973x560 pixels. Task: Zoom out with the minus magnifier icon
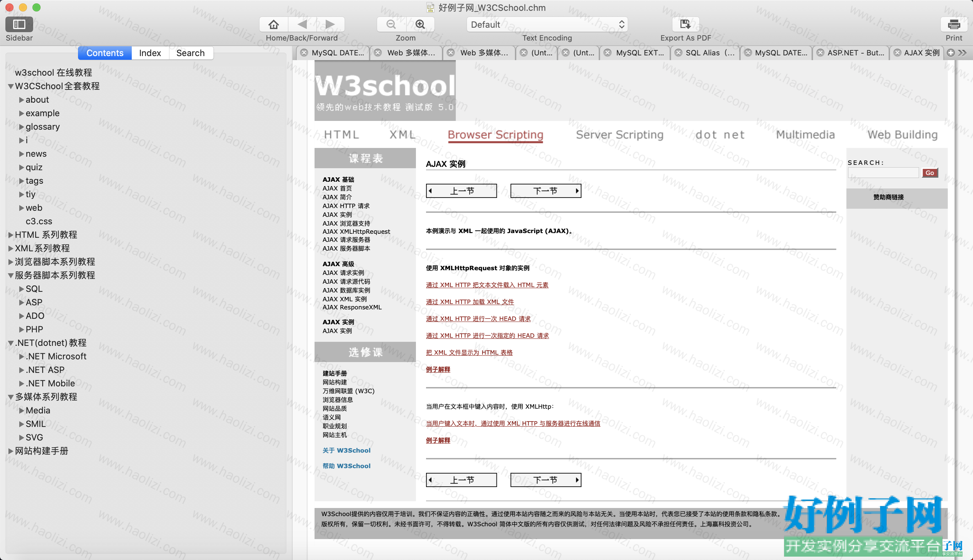pos(391,24)
